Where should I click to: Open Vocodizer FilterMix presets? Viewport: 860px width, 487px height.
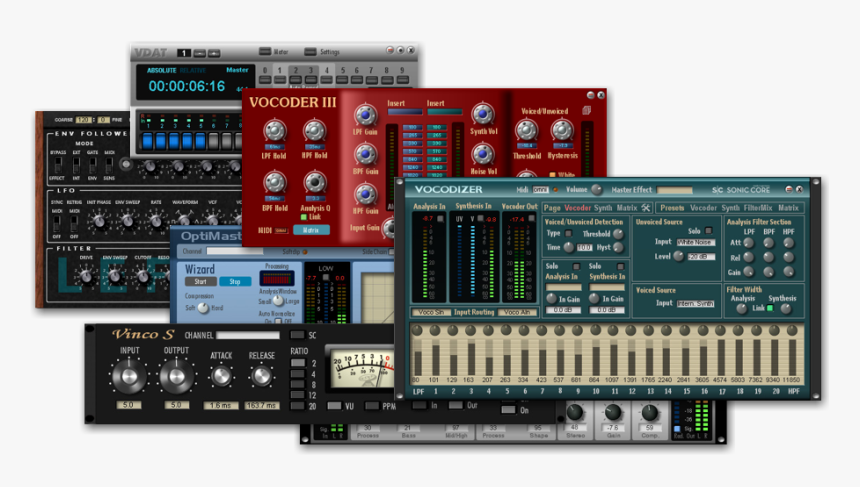pos(758,208)
